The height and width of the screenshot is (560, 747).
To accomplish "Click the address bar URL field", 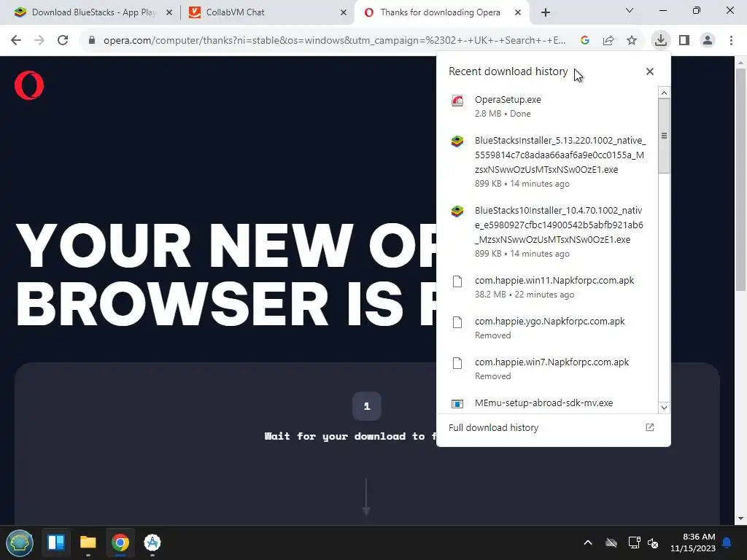I will [334, 41].
